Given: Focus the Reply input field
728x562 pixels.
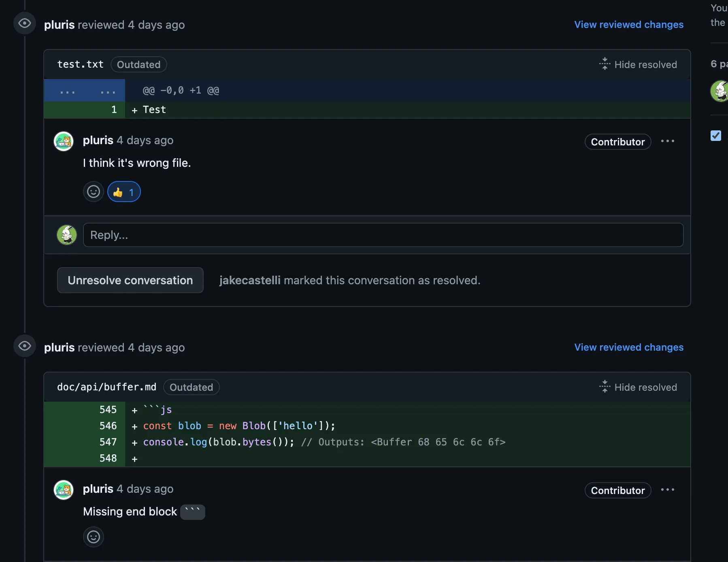Looking at the screenshot, I should click(383, 235).
